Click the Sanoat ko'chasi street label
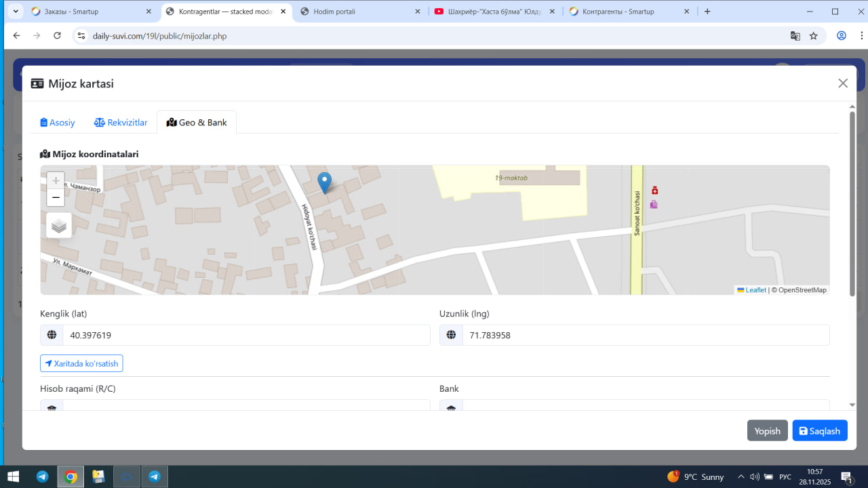Image resolution: width=868 pixels, height=488 pixels. [x=637, y=213]
